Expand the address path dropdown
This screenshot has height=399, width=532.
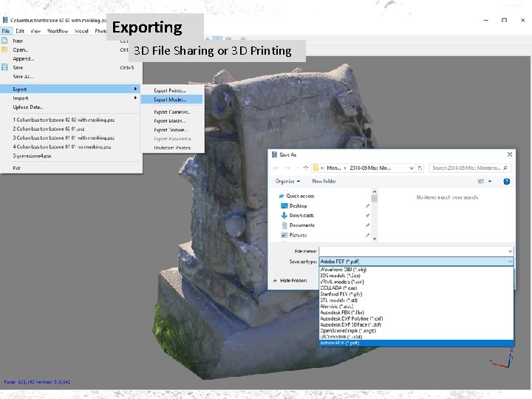[412, 168]
